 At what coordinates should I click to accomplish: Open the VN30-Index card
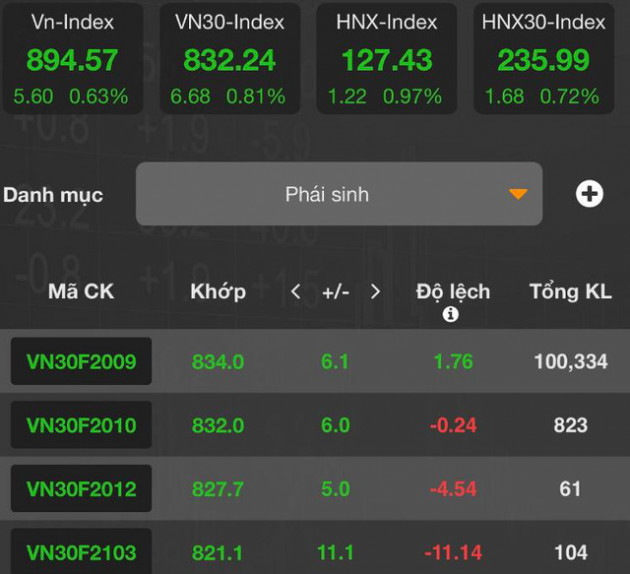coord(230,59)
